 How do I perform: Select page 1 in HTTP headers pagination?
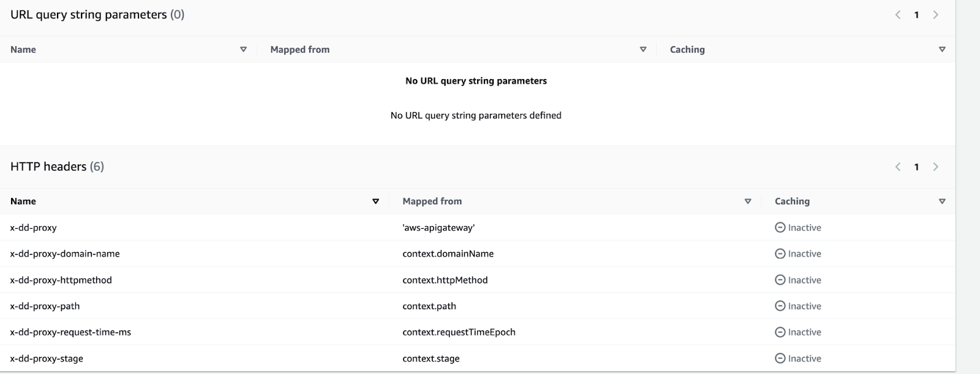click(916, 167)
